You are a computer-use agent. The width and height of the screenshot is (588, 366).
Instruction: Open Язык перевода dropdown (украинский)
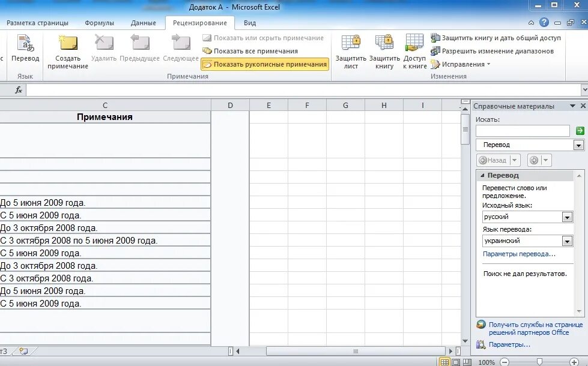(x=567, y=241)
